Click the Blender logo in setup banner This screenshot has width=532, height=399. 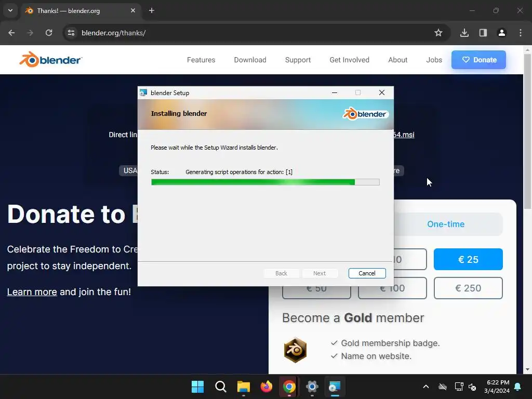click(365, 114)
